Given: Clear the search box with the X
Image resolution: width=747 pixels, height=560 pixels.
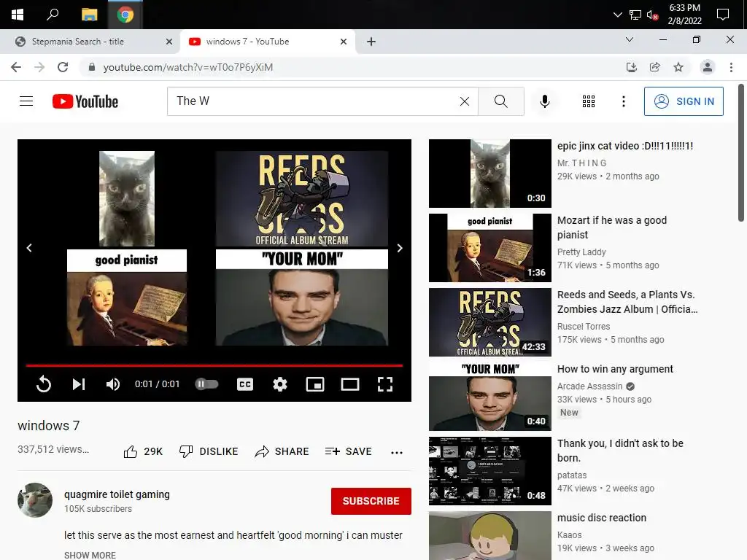Looking at the screenshot, I should click(x=465, y=101).
